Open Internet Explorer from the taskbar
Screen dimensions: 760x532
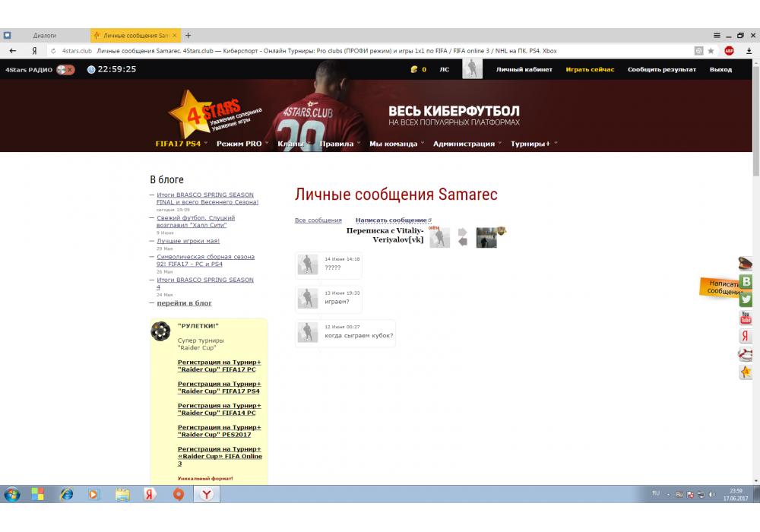click(x=66, y=494)
